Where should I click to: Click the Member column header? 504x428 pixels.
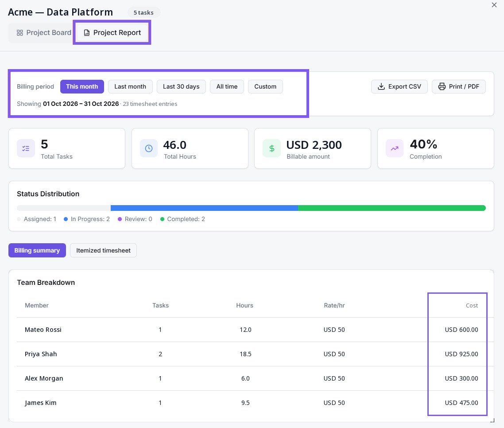(37, 305)
